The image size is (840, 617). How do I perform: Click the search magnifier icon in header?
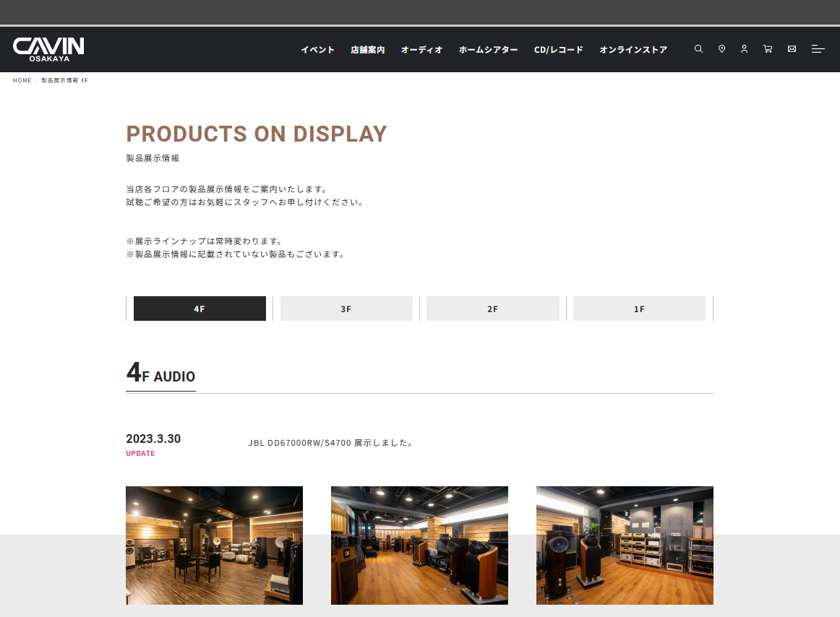click(x=698, y=49)
